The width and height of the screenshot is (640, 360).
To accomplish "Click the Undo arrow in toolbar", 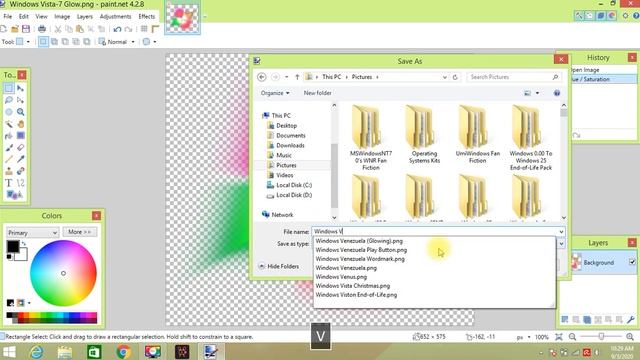I will [x=118, y=29].
